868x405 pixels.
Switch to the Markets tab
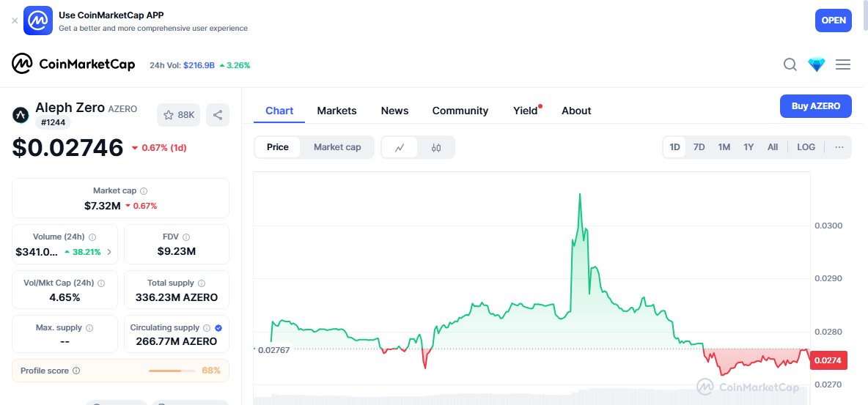point(336,111)
